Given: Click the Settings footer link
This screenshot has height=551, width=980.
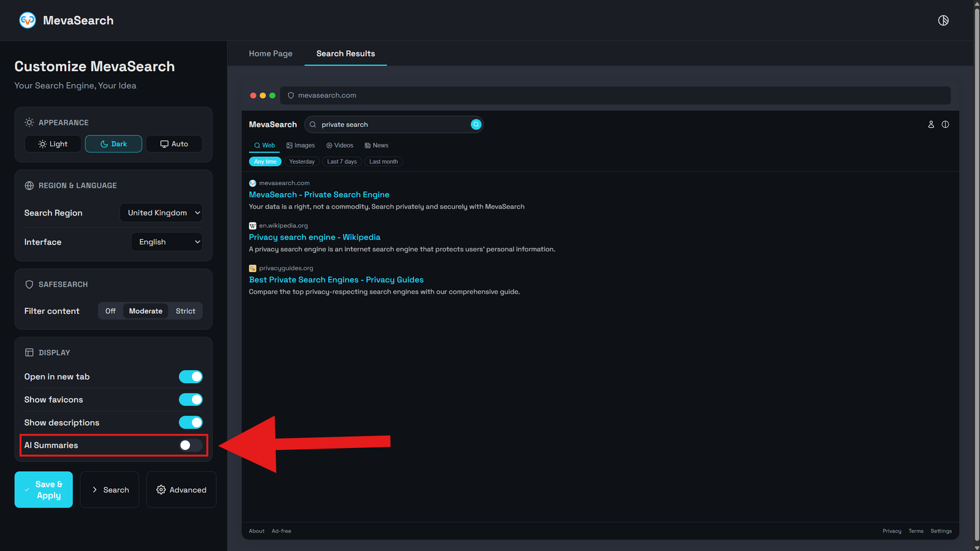Looking at the screenshot, I should (941, 531).
